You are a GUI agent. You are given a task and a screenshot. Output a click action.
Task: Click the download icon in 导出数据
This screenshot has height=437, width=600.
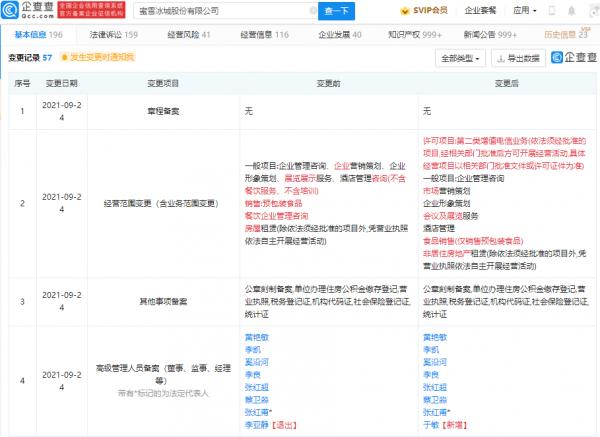(500, 59)
